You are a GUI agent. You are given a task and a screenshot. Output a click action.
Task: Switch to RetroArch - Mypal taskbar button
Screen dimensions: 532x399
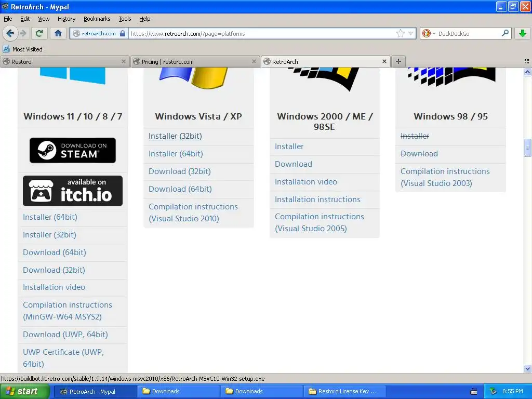(96, 391)
